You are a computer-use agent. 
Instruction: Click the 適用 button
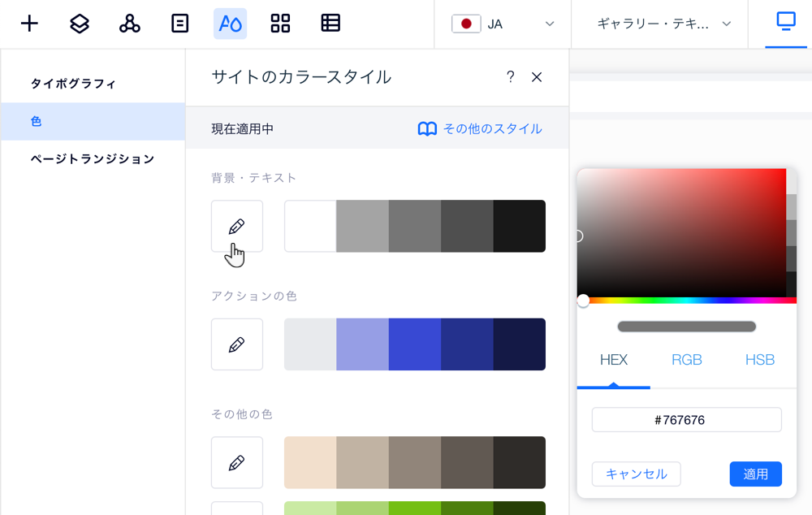point(755,474)
